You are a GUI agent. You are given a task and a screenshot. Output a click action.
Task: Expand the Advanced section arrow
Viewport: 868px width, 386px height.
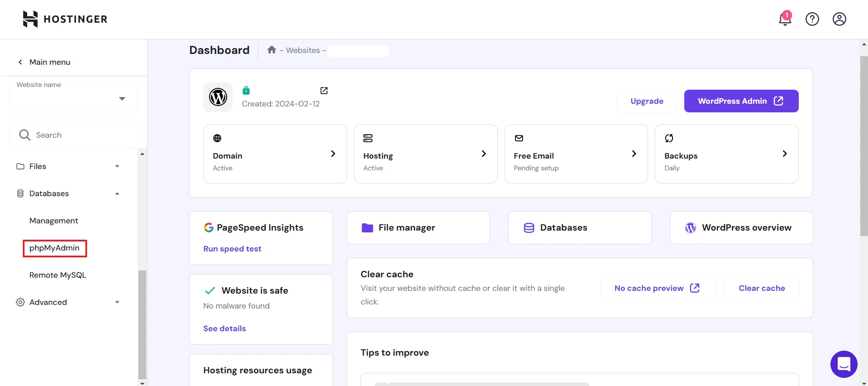pos(117,302)
